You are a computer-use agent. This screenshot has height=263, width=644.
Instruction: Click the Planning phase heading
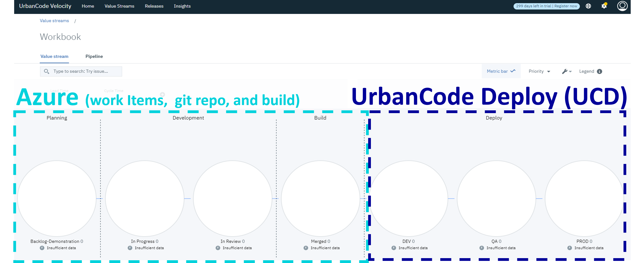point(57,118)
